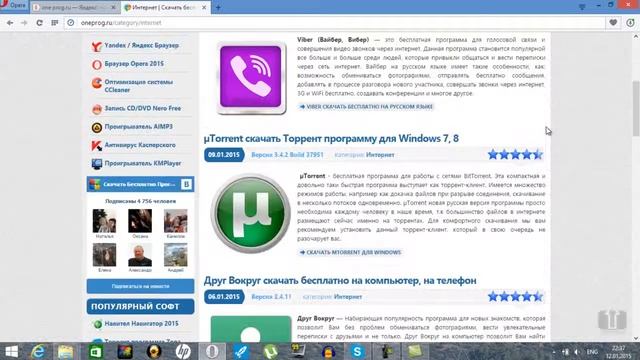Open Проигрыватель KMPlayer link

click(x=142, y=163)
